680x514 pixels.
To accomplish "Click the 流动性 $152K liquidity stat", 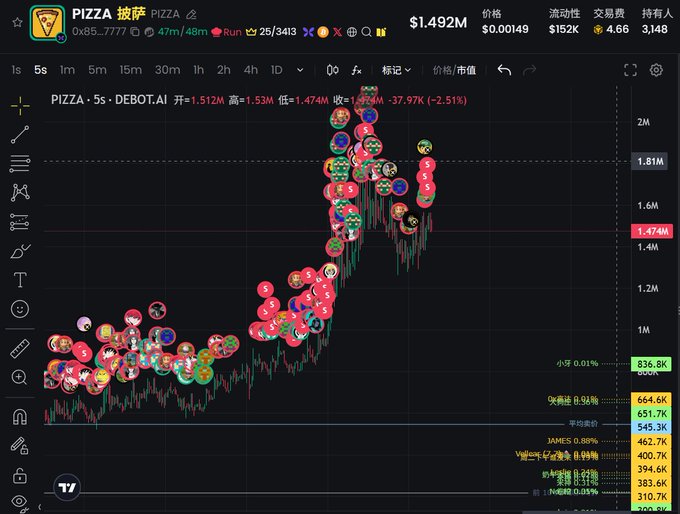I will coord(564,22).
